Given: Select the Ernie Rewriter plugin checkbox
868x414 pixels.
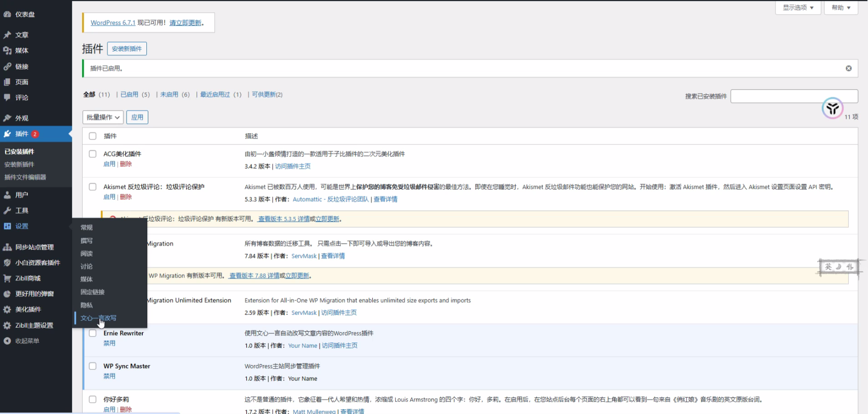Looking at the screenshot, I should tap(93, 333).
